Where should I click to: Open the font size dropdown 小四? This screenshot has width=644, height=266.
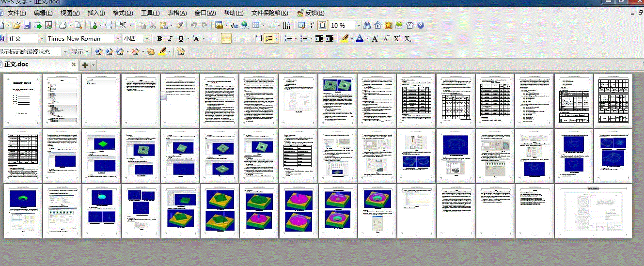(x=147, y=38)
